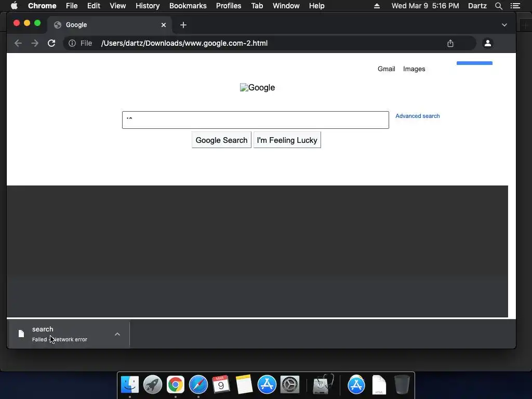This screenshot has height=399, width=532.
Task: Open the File menu
Action: click(72, 6)
